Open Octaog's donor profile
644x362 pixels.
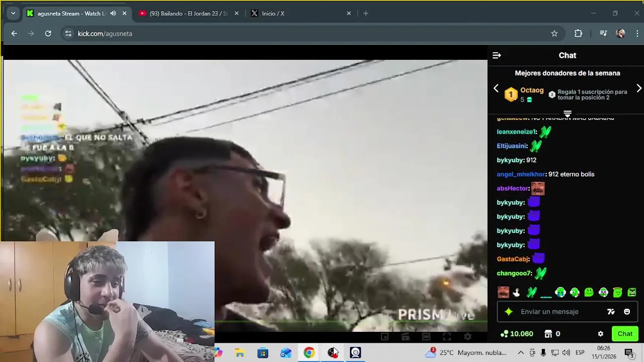532,90
